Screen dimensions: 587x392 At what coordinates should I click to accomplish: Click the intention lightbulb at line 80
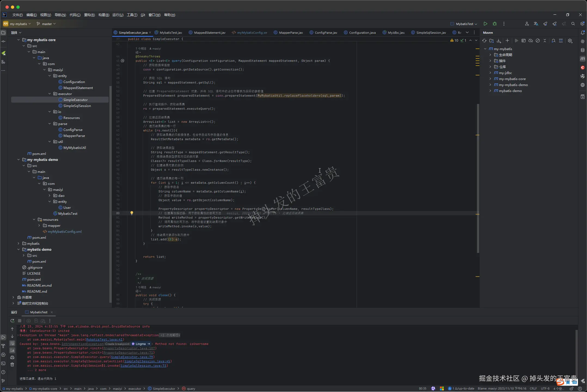[x=132, y=213]
